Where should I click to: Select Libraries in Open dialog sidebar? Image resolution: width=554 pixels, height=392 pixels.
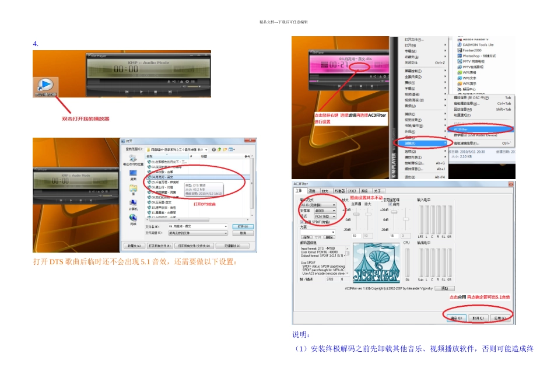[x=133, y=190]
